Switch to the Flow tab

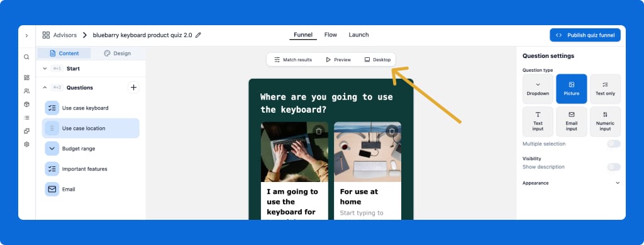pyautogui.click(x=331, y=35)
